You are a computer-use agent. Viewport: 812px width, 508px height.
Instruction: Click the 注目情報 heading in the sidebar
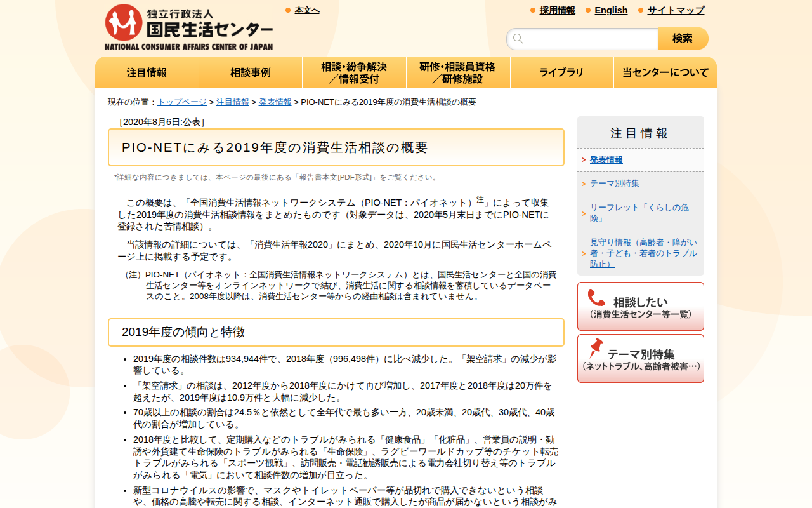(641, 133)
